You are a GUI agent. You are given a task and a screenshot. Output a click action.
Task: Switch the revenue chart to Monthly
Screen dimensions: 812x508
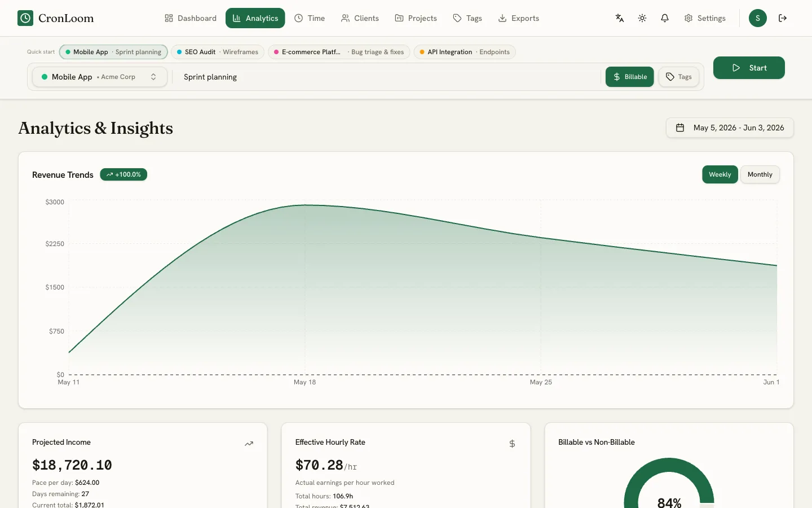(760, 174)
